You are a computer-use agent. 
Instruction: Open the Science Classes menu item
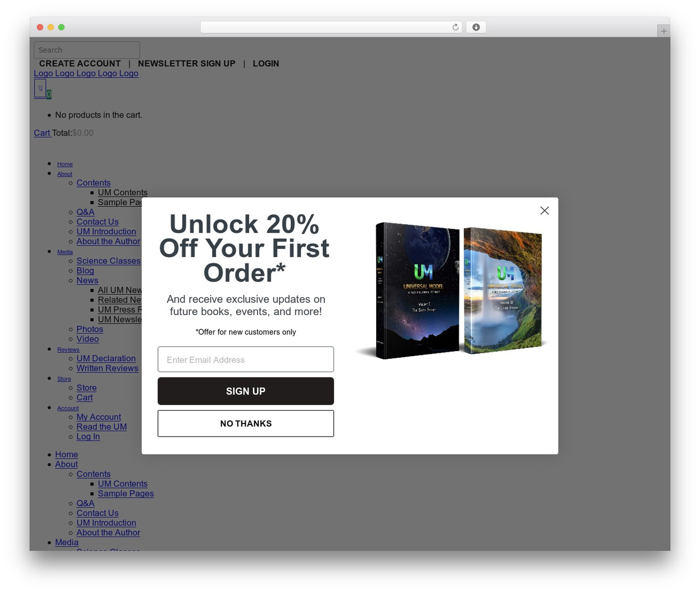[108, 261]
